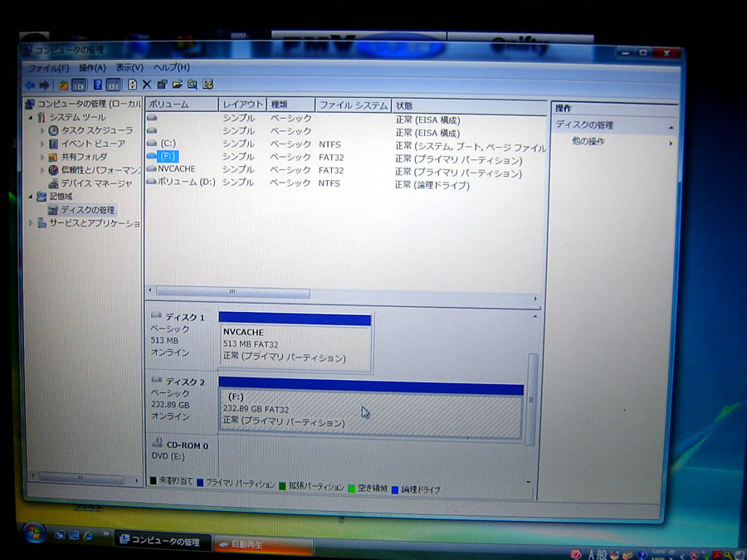Click the open folder toolbar icon

coord(177,85)
